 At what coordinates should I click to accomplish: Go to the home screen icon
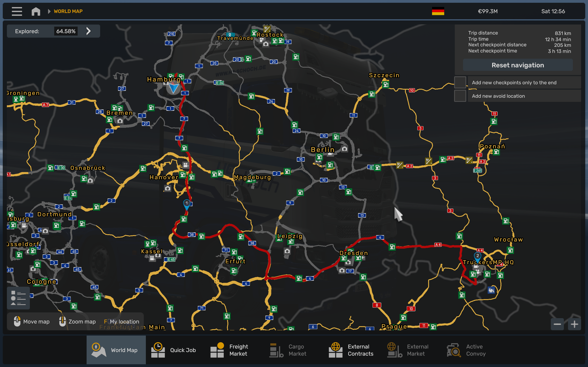tap(36, 11)
